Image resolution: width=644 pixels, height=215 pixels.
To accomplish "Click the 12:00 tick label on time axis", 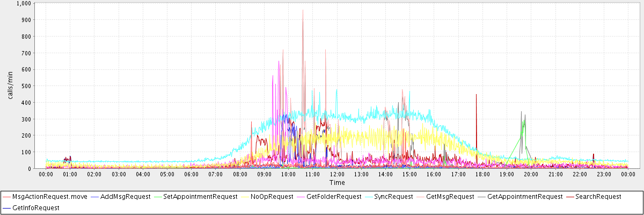I will 337,174.
